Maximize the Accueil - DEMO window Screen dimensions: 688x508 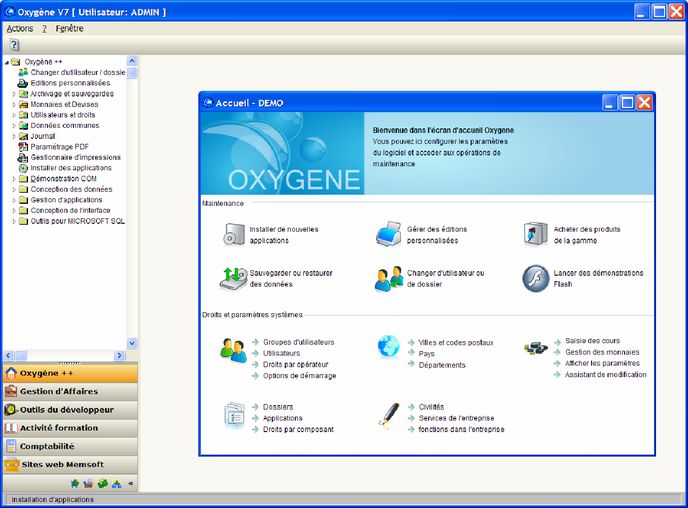[x=627, y=103]
